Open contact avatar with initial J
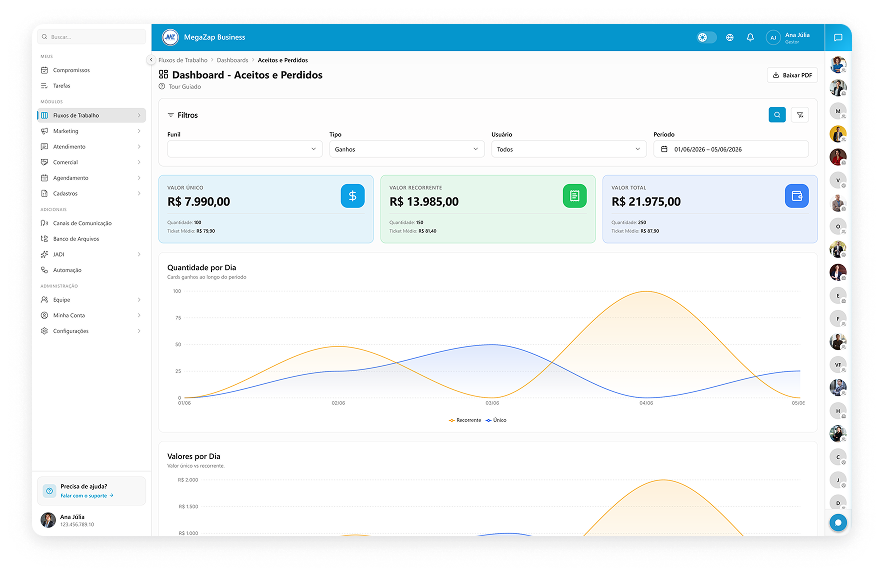Image resolution: width=884 pixels, height=568 pixels. pos(838,480)
